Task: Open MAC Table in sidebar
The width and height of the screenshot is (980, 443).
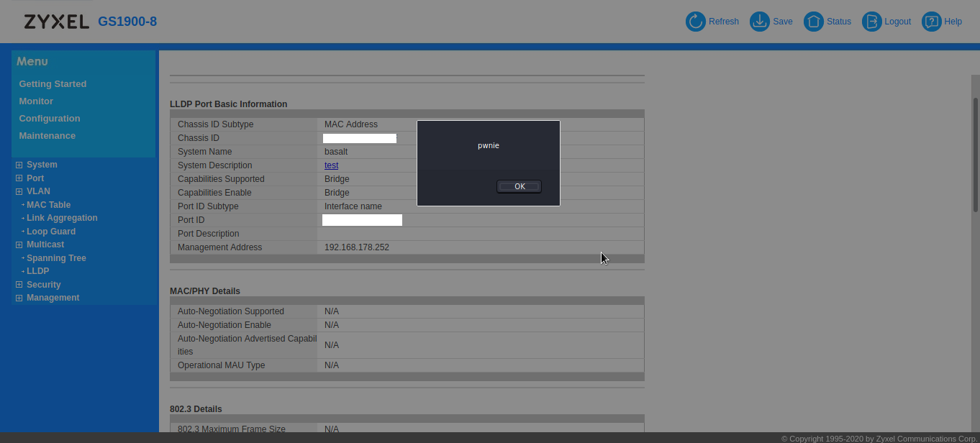Action: click(x=48, y=205)
